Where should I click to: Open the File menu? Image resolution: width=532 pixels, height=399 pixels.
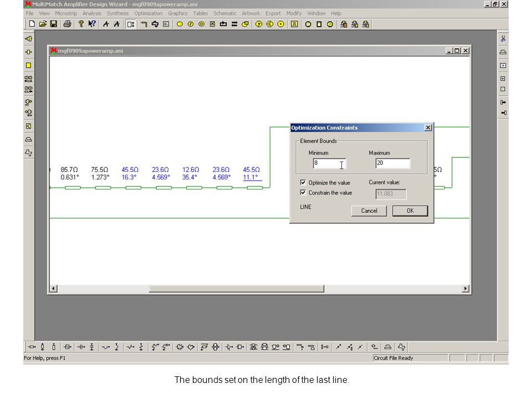tap(29, 13)
